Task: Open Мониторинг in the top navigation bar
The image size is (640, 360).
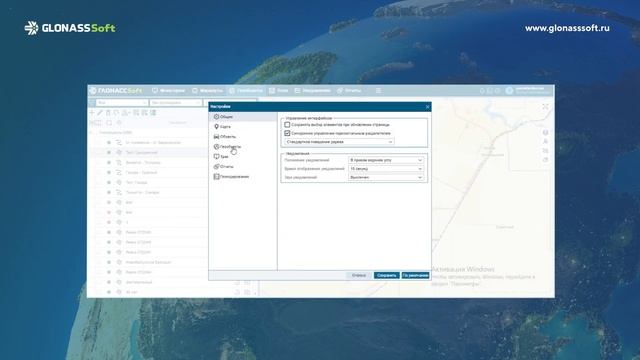Action: pos(169,91)
